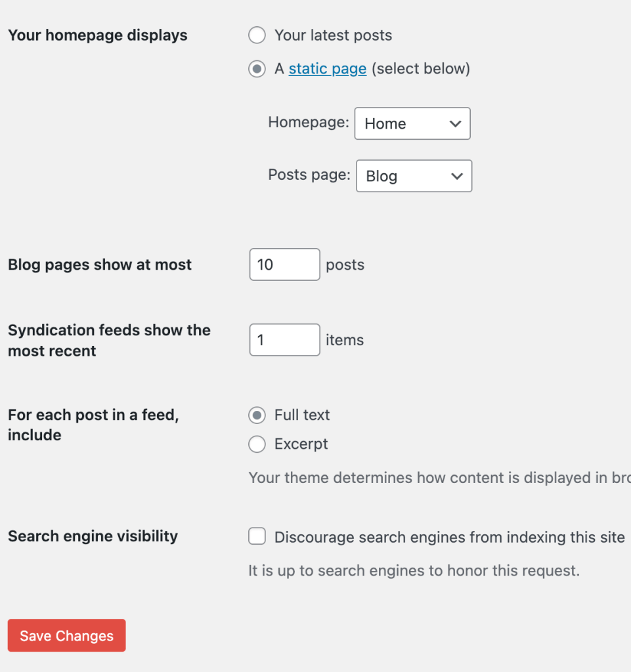Select the "A static page" radio button
The image size is (631, 672).
click(257, 69)
